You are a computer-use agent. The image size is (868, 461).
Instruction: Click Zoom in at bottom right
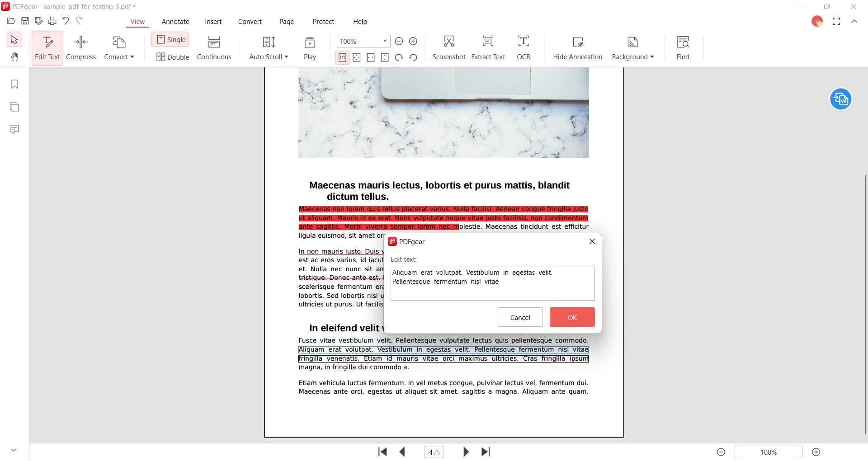[816, 452]
